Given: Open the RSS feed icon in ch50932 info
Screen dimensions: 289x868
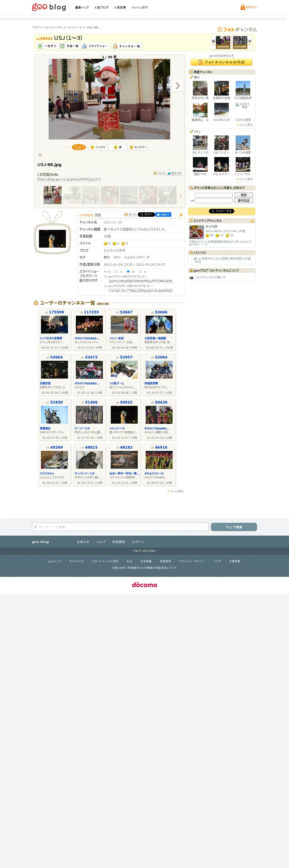Looking at the screenshot, I should click(x=181, y=215).
